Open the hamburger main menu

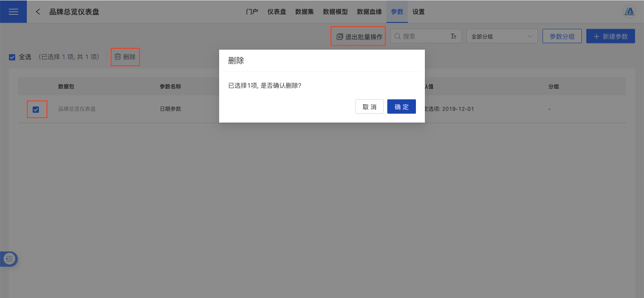tap(13, 12)
